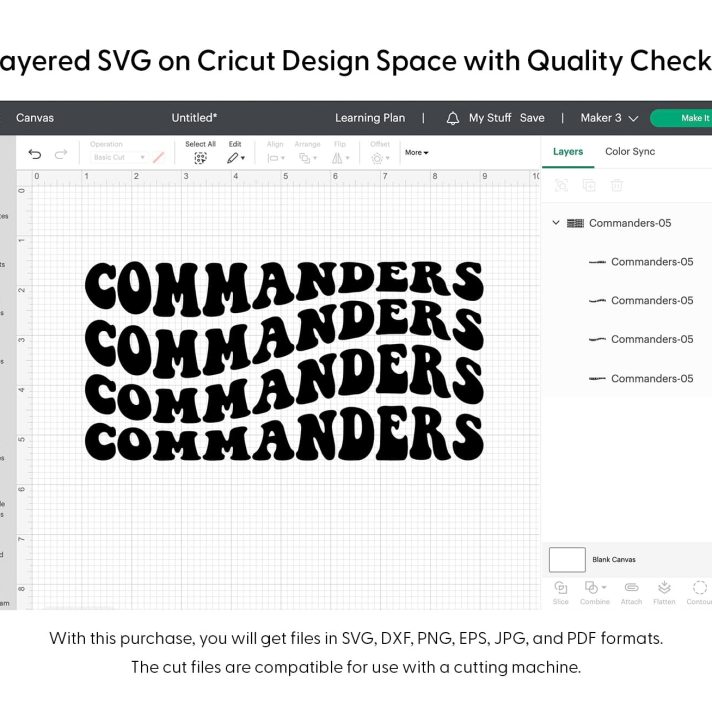This screenshot has width=712, height=712.
Task: Click the Slice tool
Action: (560, 592)
